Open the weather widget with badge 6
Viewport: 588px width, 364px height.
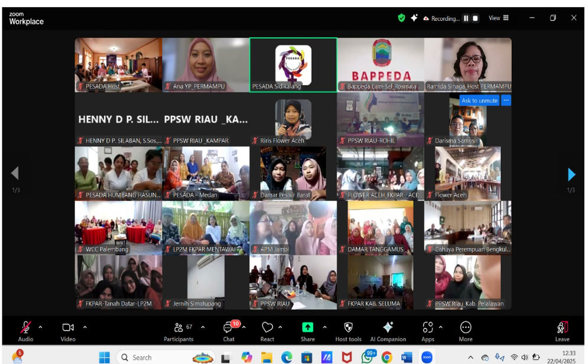tap(17, 356)
